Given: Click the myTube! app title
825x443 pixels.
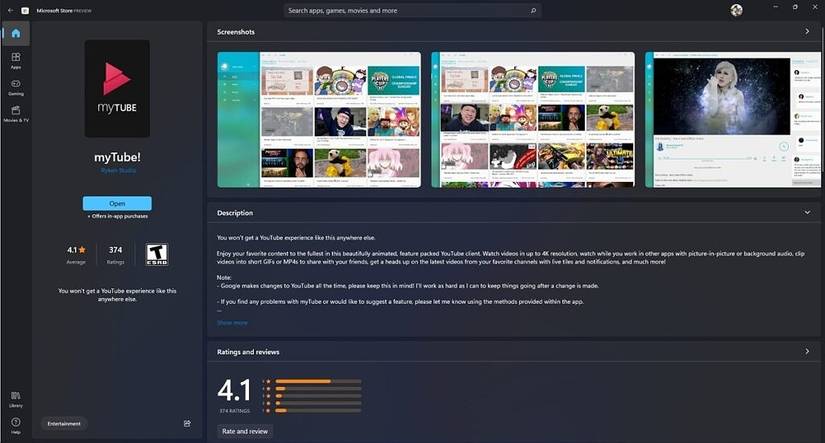Looking at the screenshot, I should tap(117, 157).
